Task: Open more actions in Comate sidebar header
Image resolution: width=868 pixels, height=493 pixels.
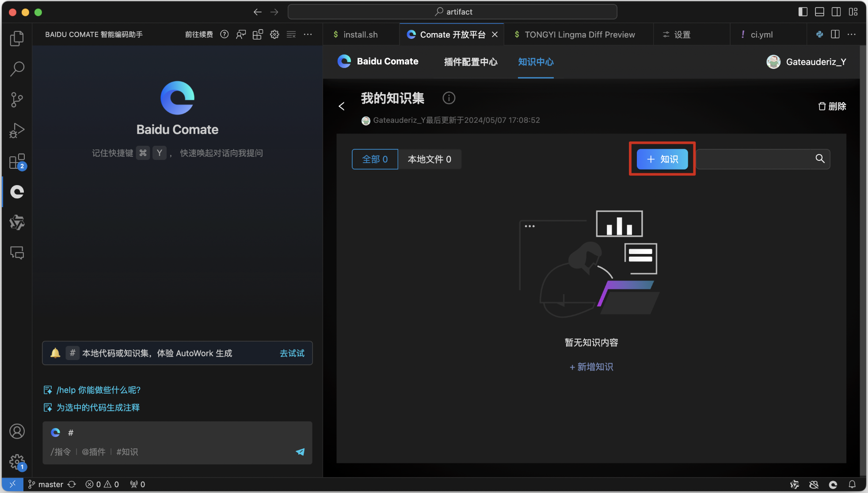Action: [x=308, y=34]
